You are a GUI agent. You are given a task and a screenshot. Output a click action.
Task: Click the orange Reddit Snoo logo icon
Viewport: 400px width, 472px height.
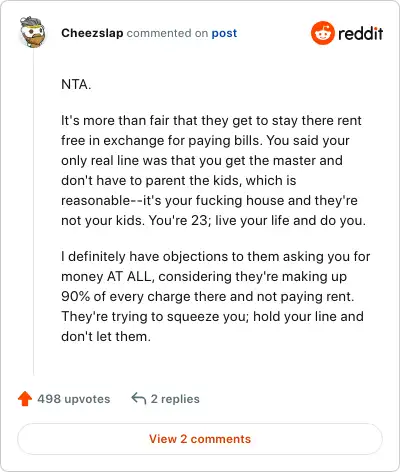322,33
